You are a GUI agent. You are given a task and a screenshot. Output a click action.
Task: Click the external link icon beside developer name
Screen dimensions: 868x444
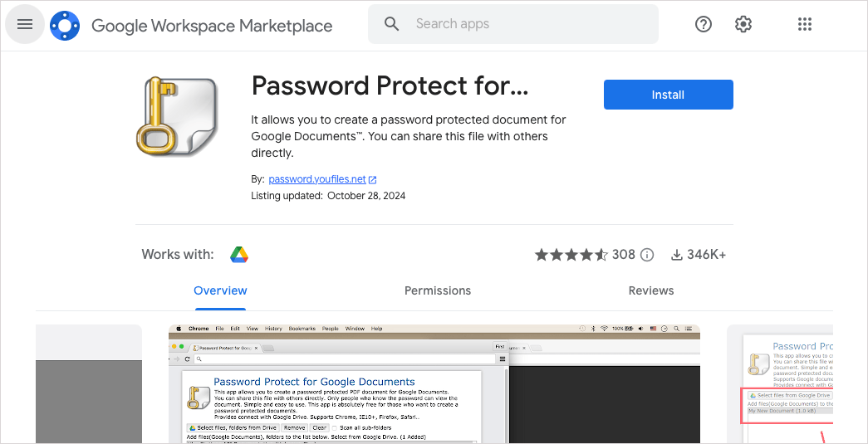(x=373, y=180)
